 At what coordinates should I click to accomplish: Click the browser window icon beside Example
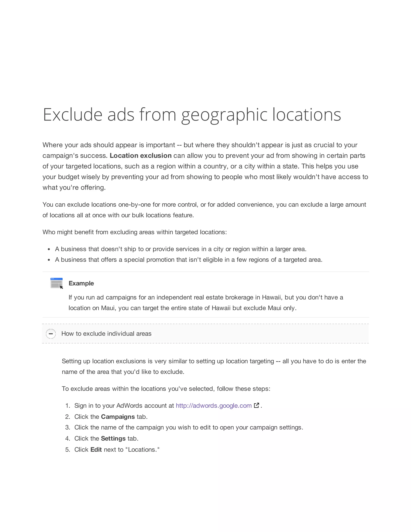[56, 283]
